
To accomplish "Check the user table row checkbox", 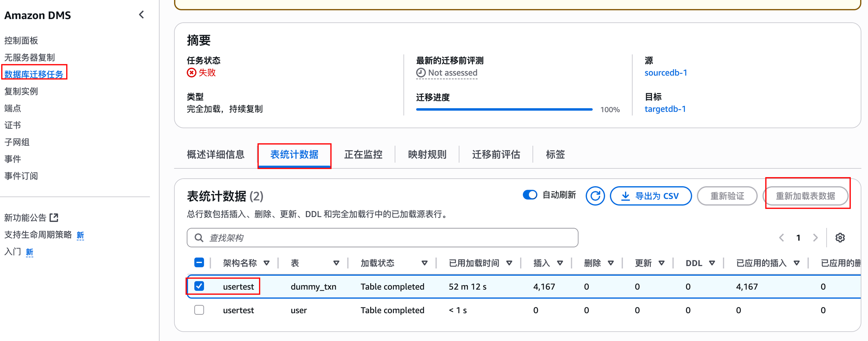I will [199, 310].
